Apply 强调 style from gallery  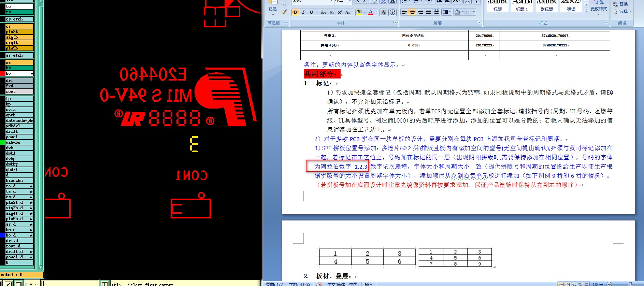(x=571, y=6)
